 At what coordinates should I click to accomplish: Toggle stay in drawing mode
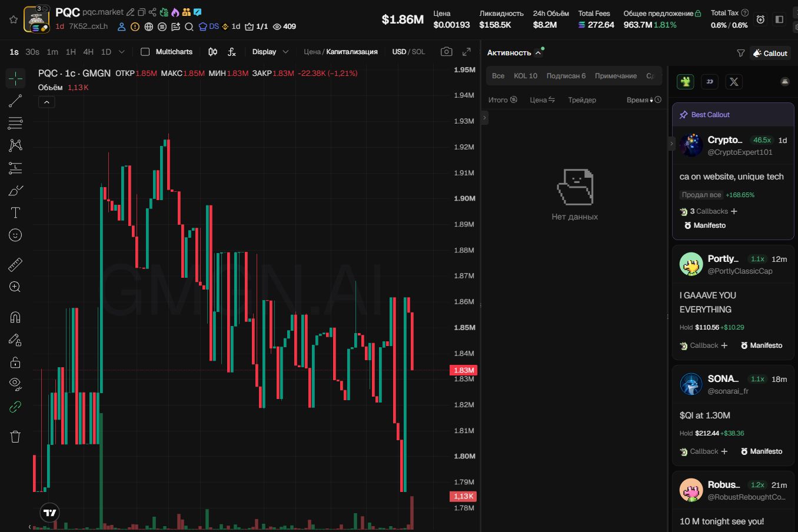pos(15,340)
